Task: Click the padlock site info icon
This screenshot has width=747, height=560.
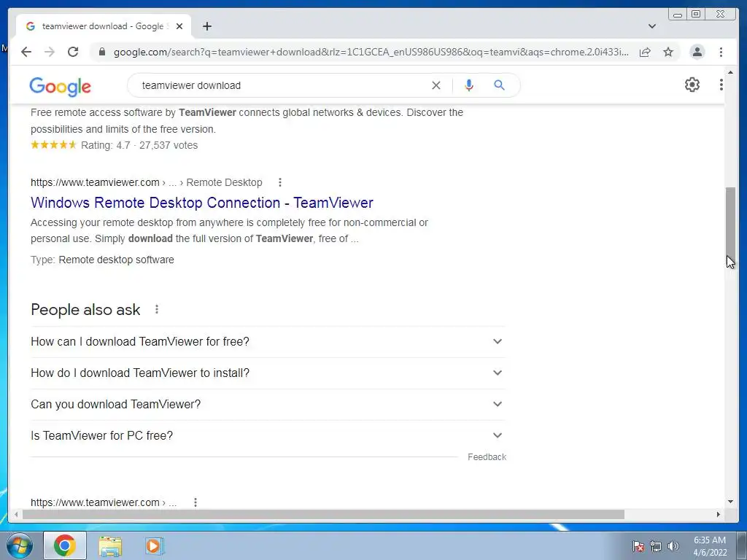Action: 101,52
